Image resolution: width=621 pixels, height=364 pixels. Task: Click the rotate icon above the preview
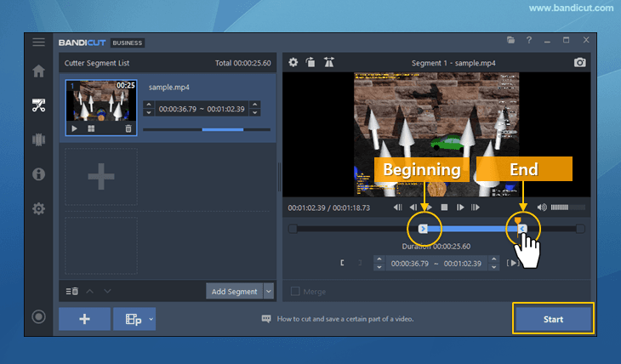point(310,62)
